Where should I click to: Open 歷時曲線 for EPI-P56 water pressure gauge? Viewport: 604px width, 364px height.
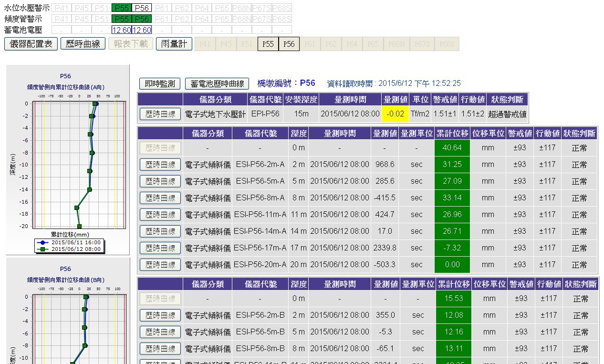[160, 114]
